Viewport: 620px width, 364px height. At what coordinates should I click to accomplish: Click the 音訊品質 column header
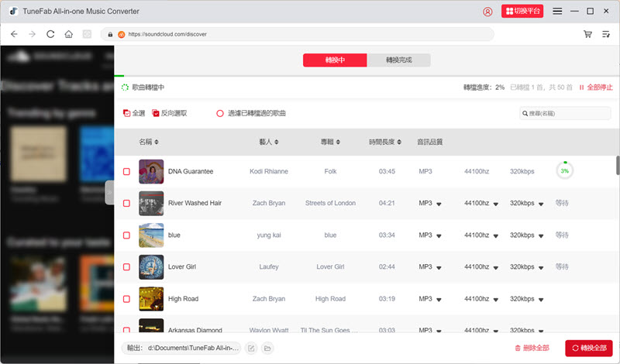[430, 142]
